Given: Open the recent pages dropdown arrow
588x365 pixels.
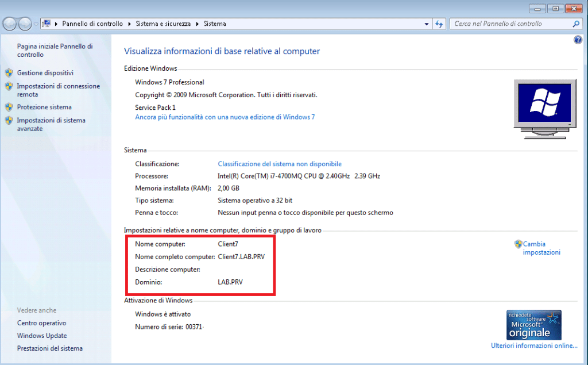Looking at the screenshot, I should pos(36,24).
